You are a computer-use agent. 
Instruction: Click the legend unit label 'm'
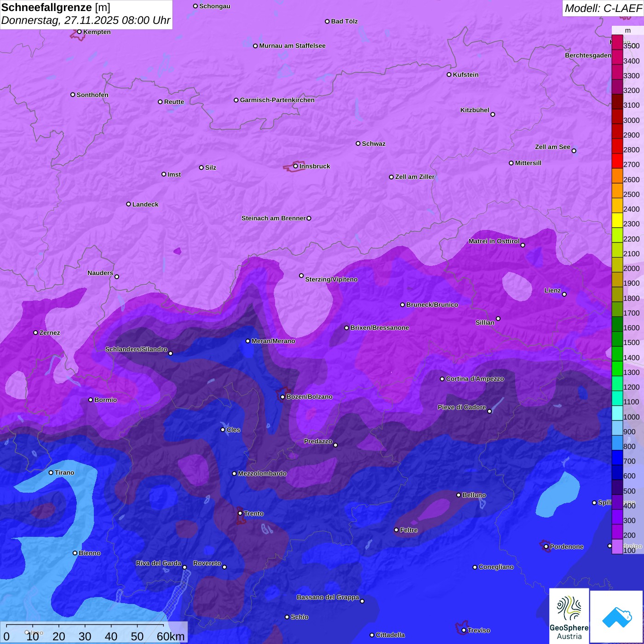coord(628,30)
